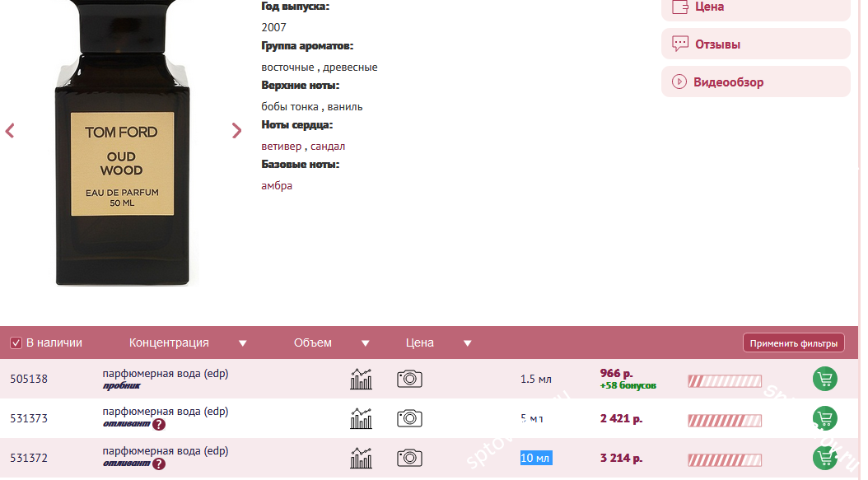Open the амбра base note link

pos(277,185)
